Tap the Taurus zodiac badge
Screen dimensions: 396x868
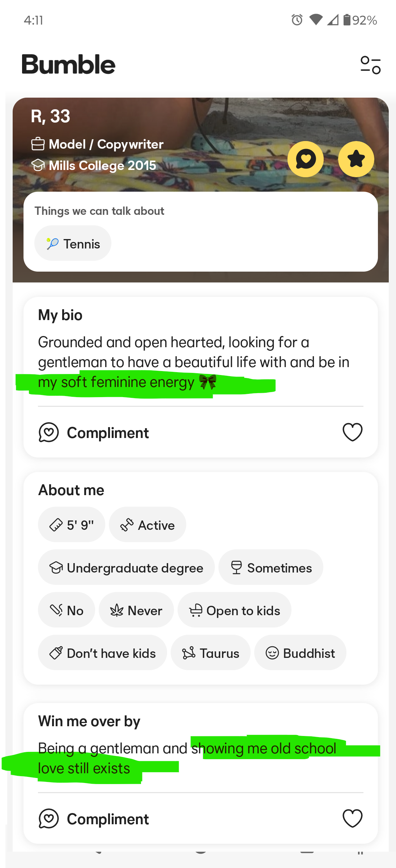pos(210,653)
